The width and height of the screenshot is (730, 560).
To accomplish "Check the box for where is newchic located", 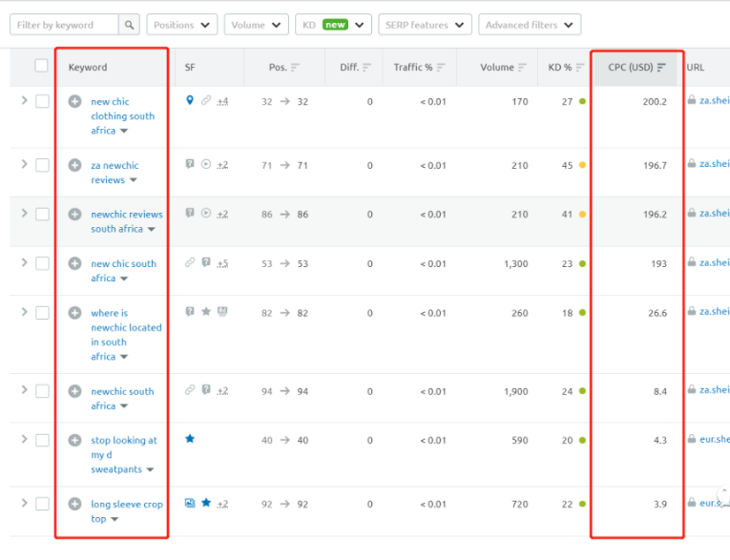I will (42, 313).
